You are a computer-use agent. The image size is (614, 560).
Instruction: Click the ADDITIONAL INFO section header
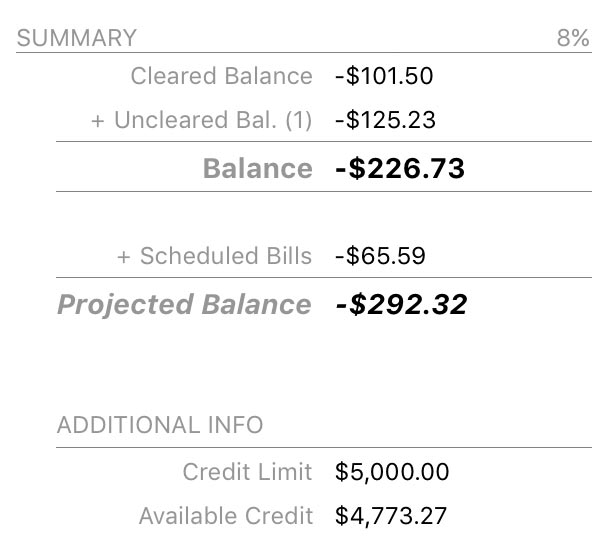pos(160,425)
